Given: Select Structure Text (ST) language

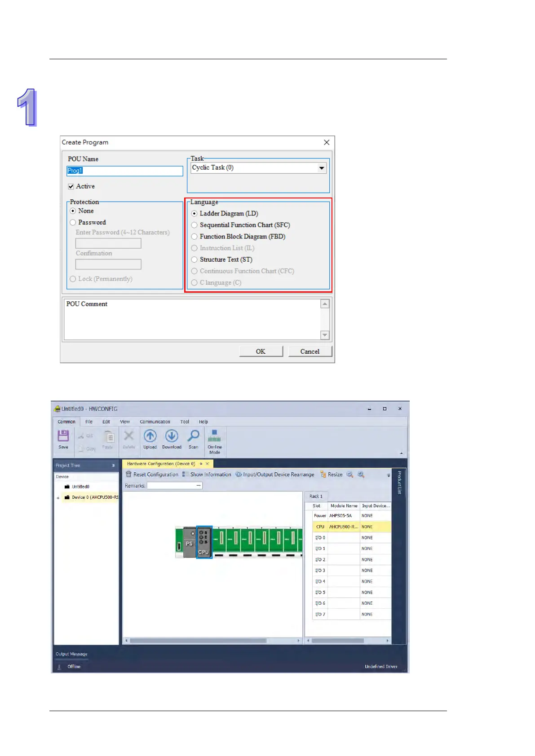Looking at the screenshot, I should click(x=194, y=259).
